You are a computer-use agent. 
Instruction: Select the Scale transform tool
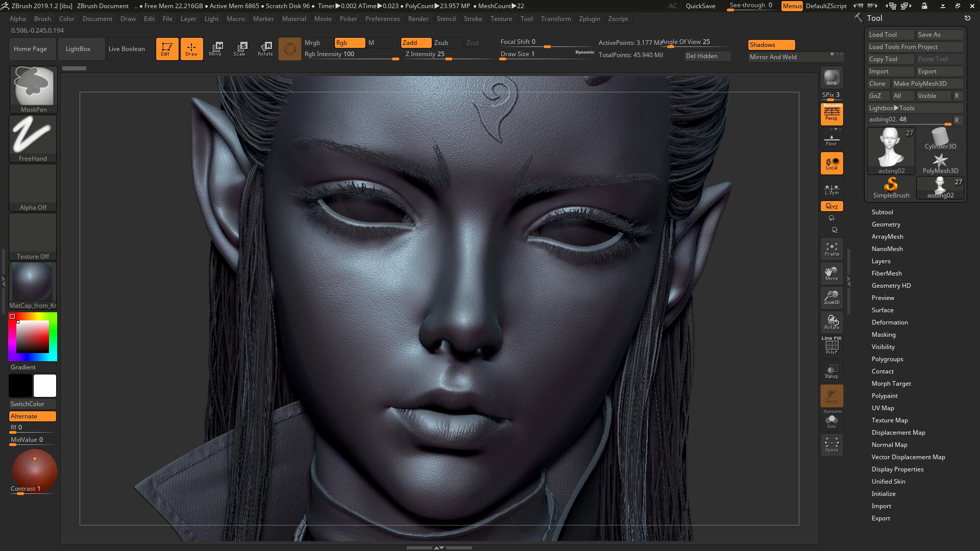[239, 49]
